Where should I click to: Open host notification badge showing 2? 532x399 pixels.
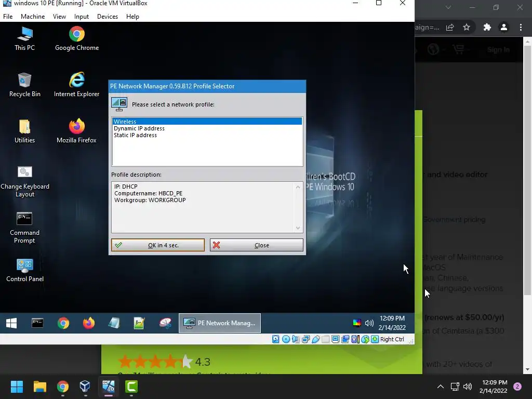click(517, 387)
